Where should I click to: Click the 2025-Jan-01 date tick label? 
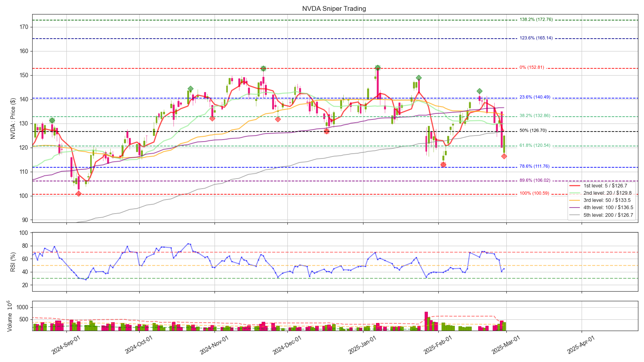coord(362,345)
